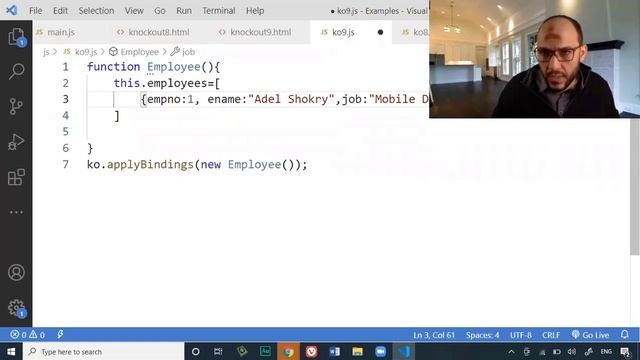Screen dimensions: 640x360
Task: Click the ko9.js breadcrumb
Action: tap(80, 52)
